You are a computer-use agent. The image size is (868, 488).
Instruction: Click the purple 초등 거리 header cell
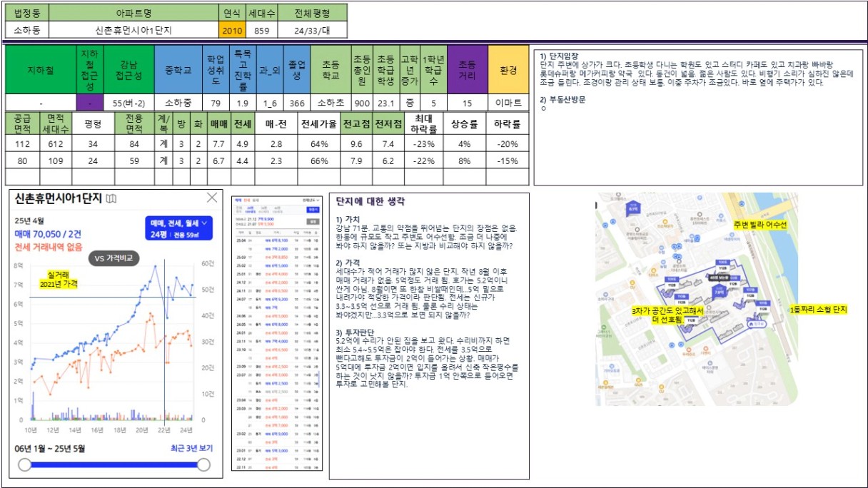click(x=467, y=70)
